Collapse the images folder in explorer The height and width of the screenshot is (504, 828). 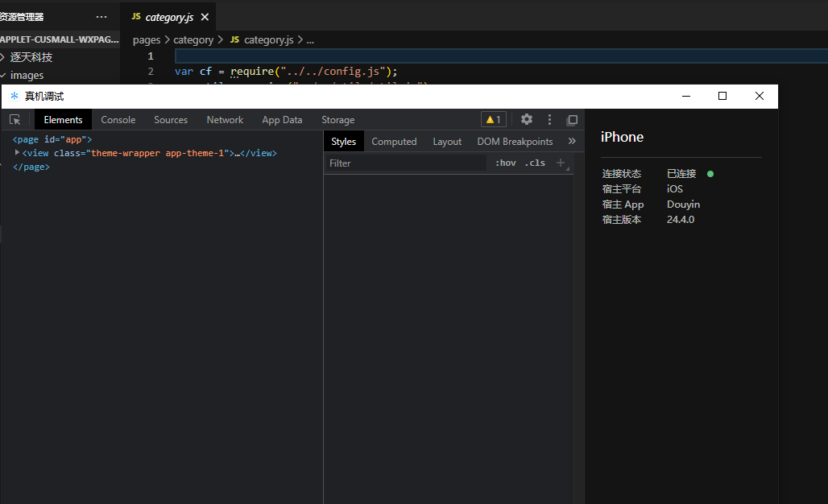coord(4,75)
